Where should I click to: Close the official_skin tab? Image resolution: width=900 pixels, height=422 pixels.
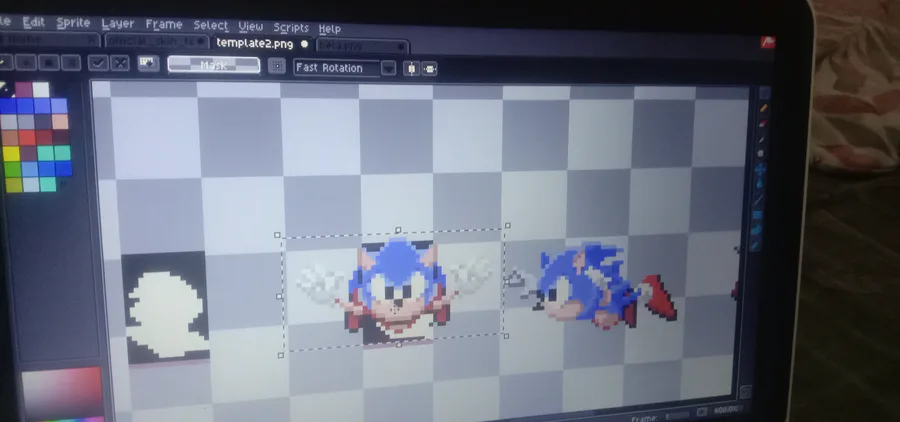coord(201,41)
